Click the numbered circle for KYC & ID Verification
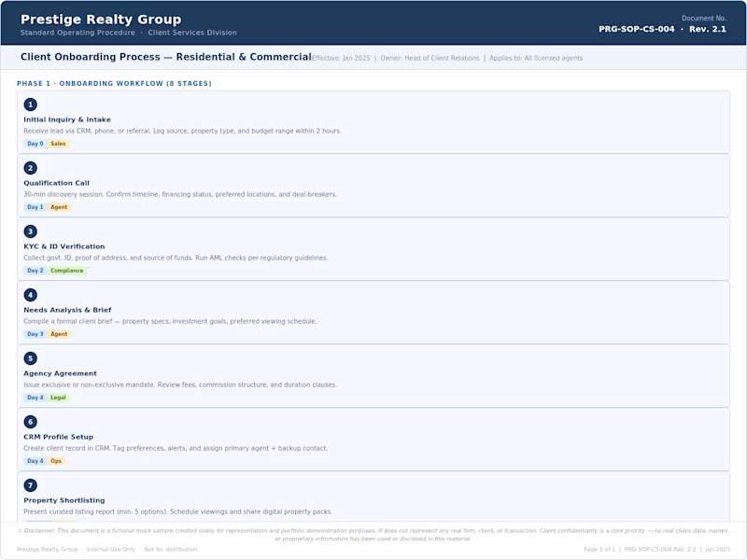This screenshot has width=747, height=560. coord(32,231)
